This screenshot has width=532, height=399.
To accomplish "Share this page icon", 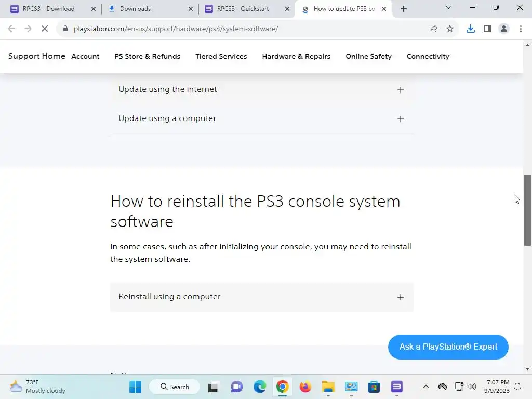I will (x=433, y=29).
